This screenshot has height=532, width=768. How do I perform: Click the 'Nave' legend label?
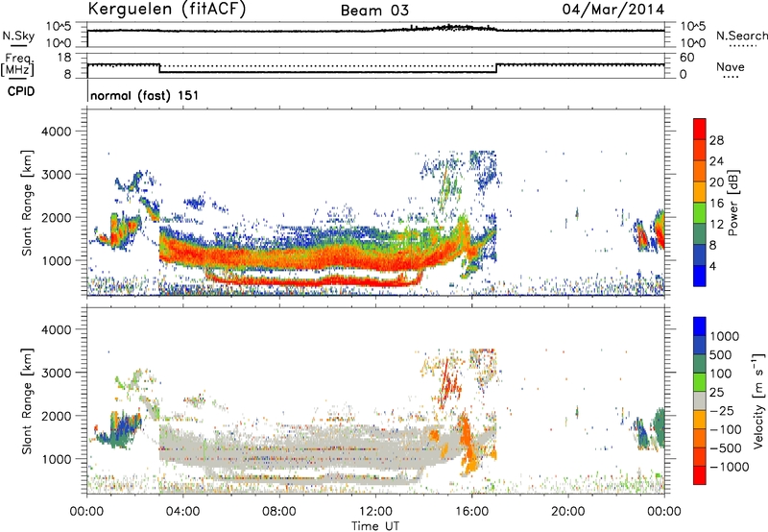(731, 66)
